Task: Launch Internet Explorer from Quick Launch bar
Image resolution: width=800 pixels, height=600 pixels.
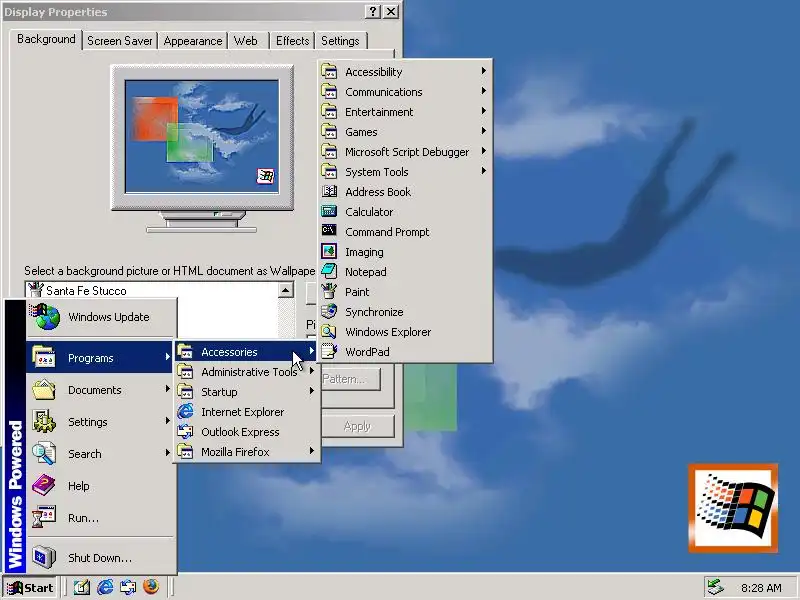Action: [x=105, y=587]
